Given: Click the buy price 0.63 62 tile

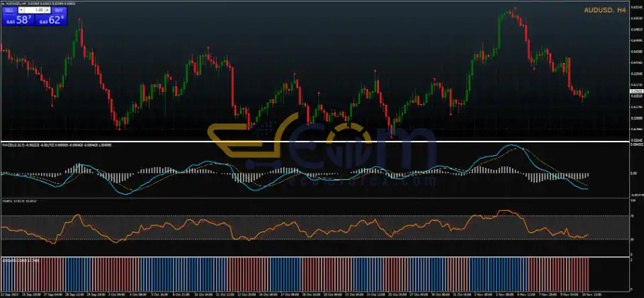Looking at the screenshot, I should [x=50, y=20].
